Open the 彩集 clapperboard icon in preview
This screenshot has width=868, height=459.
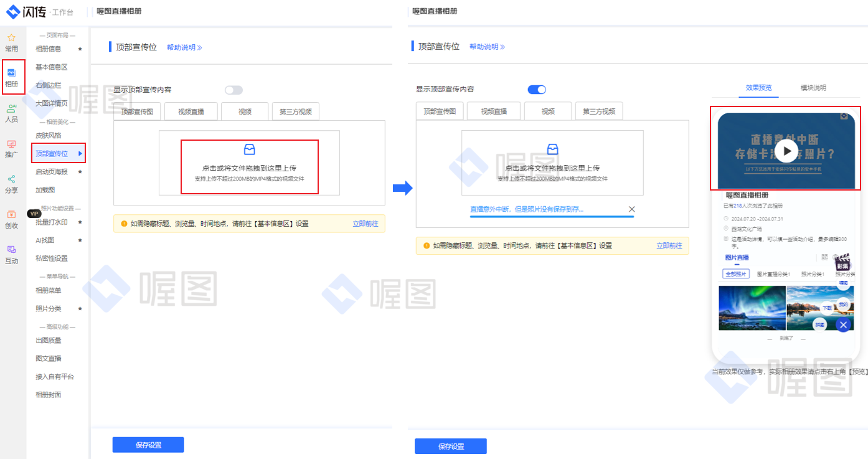tap(843, 262)
